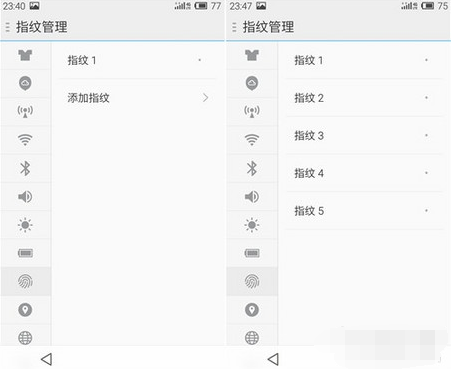The width and height of the screenshot is (454, 369).
Task: Open personalization shirt icon in right screen sidebar
Action: 252,55
